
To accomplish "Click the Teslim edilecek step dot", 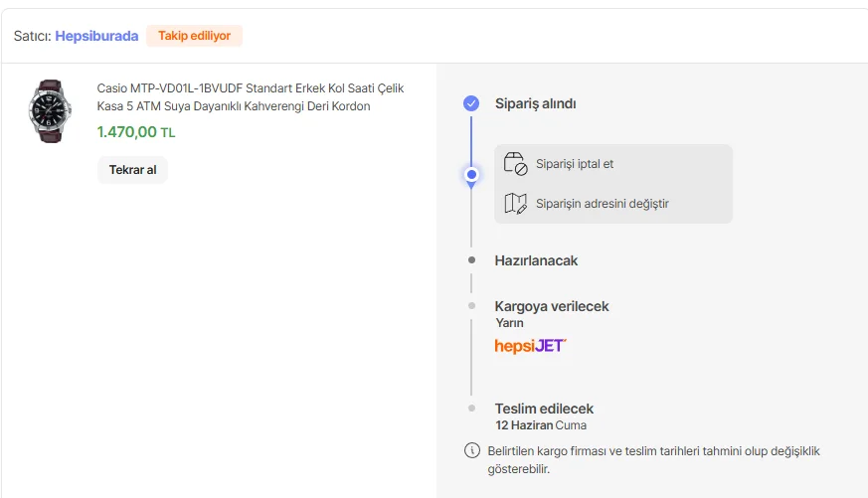I will (x=471, y=409).
